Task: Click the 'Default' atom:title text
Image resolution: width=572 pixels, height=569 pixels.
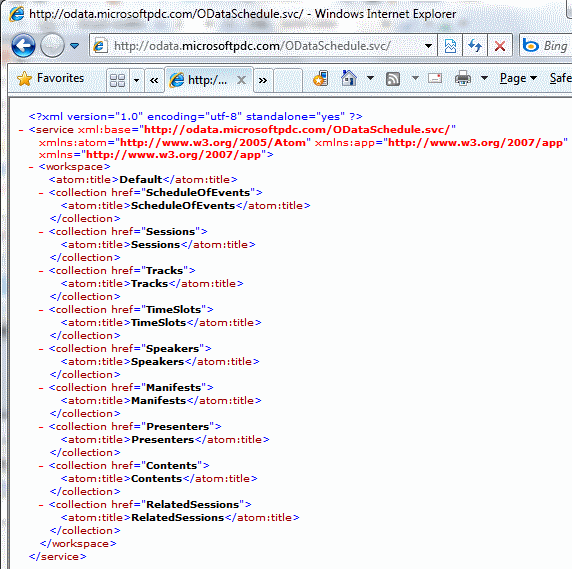Action: click(x=141, y=179)
